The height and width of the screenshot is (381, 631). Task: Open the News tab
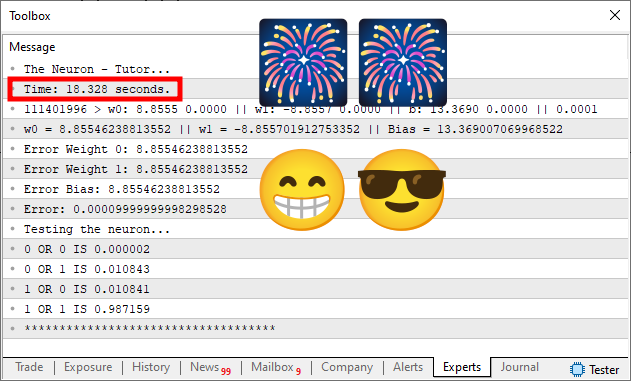click(x=210, y=367)
